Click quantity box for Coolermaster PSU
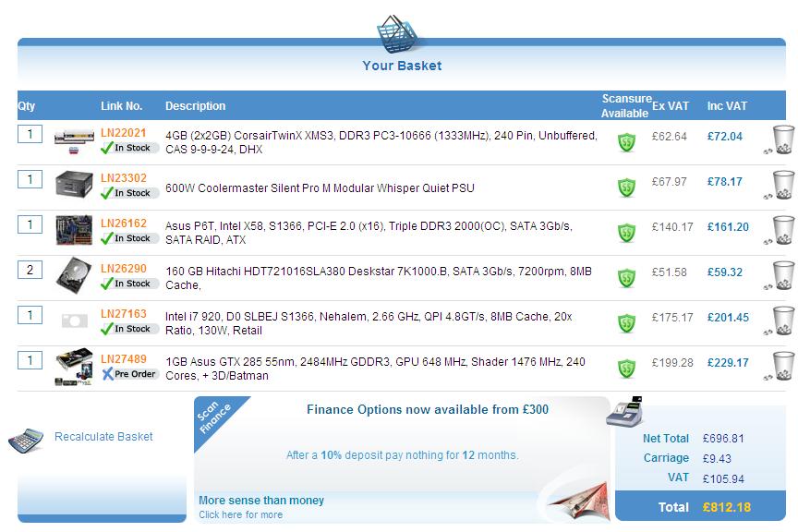Viewport: 798px width, 532px height. tap(30, 179)
